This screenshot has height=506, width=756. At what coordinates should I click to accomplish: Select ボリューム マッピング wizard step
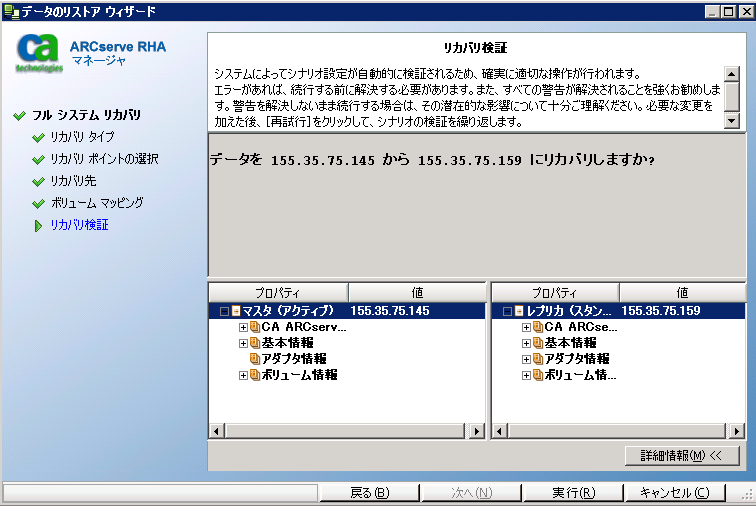pyautogui.click(x=97, y=203)
